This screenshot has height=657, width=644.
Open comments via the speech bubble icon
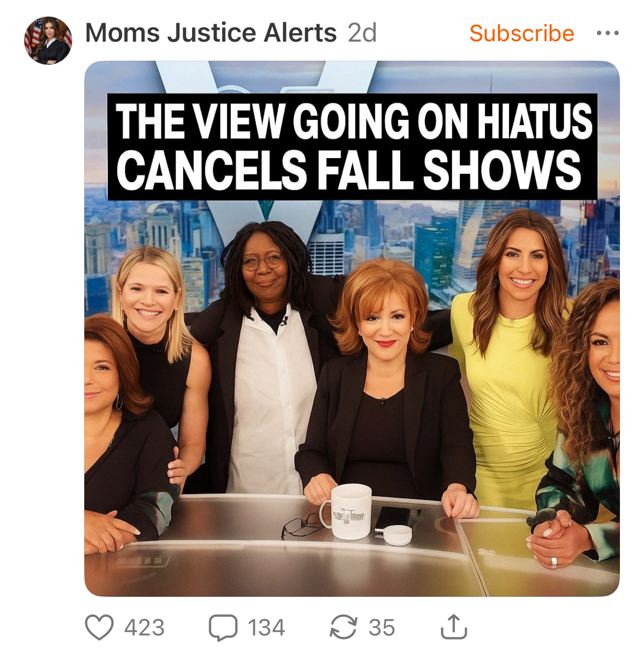[x=223, y=627]
